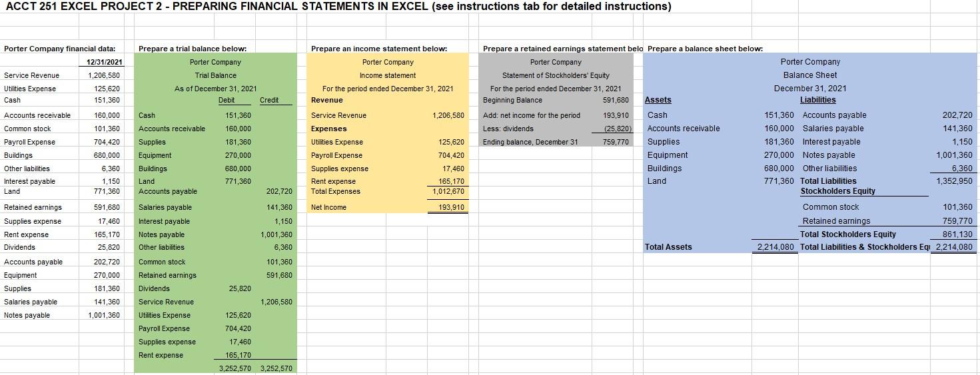980x375 pixels.
Task: Select the 'Credit' column header
Action: (269, 100)
